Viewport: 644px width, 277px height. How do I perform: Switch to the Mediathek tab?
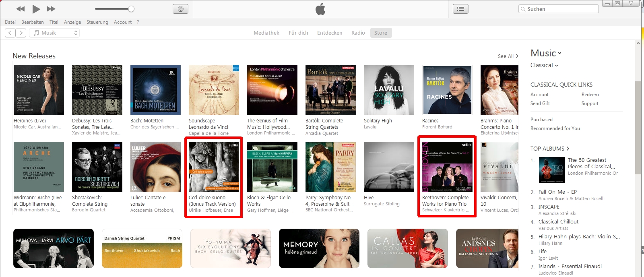(266, 33)
